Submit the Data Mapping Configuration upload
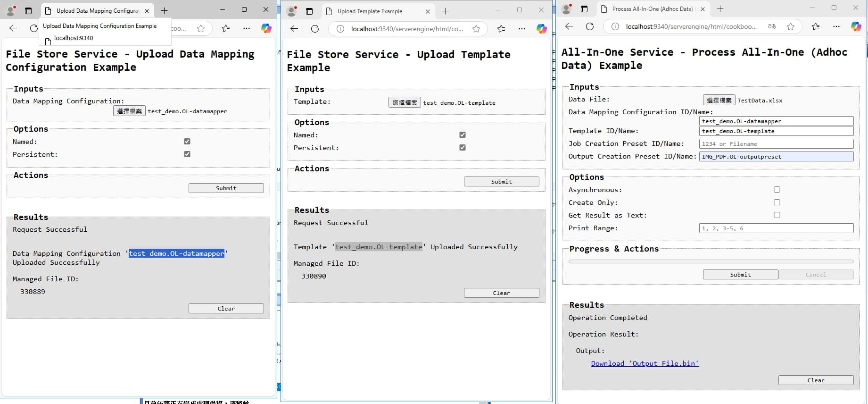This screenshot has height=404, width=868. pos(226,188)
